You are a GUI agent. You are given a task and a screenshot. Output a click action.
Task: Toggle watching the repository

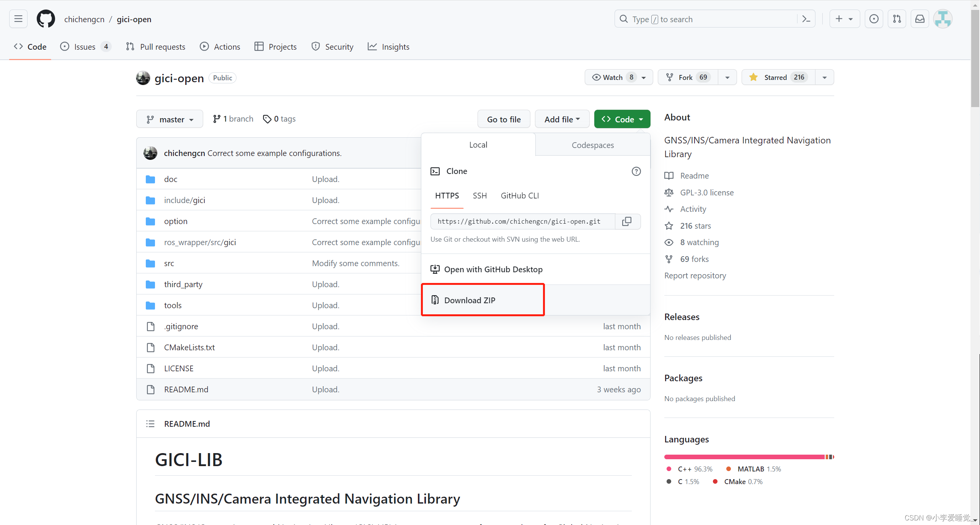click(612, 77)
